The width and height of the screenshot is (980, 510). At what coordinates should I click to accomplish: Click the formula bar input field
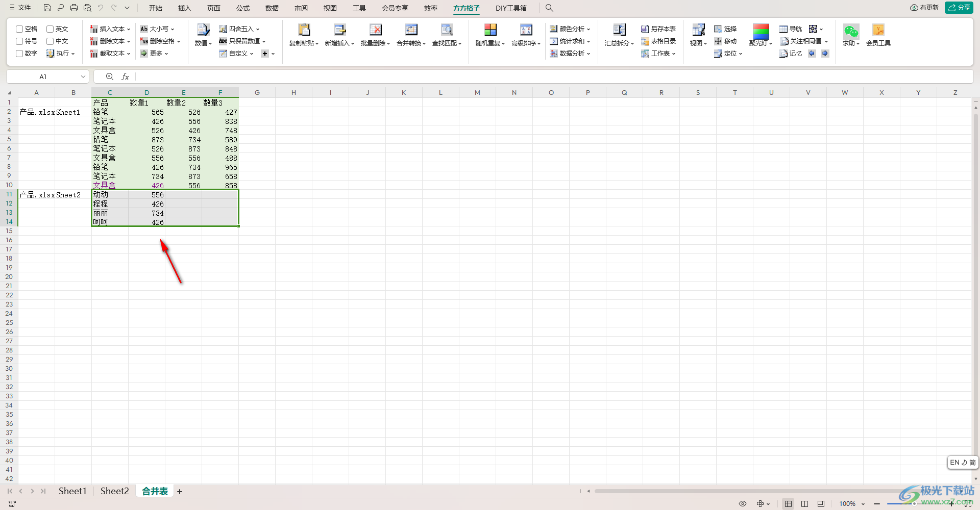pyautogui.click(x=554, y=76)
